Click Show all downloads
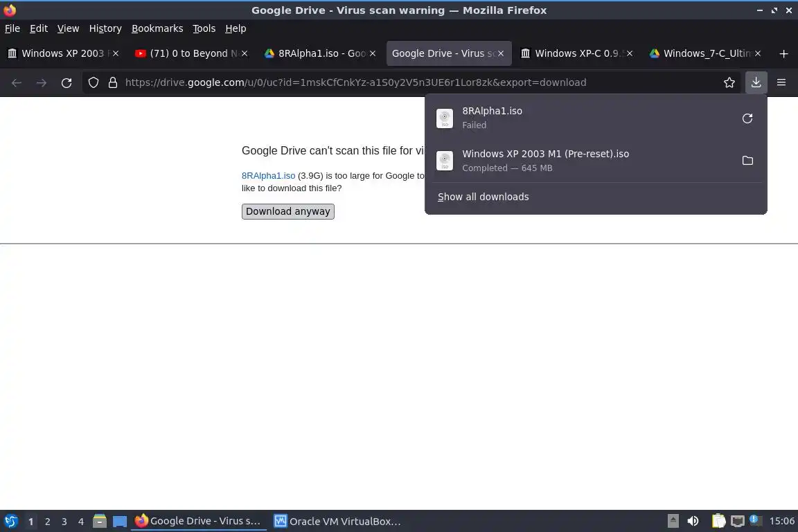798x532 pixels. click(x=483, y=197)
